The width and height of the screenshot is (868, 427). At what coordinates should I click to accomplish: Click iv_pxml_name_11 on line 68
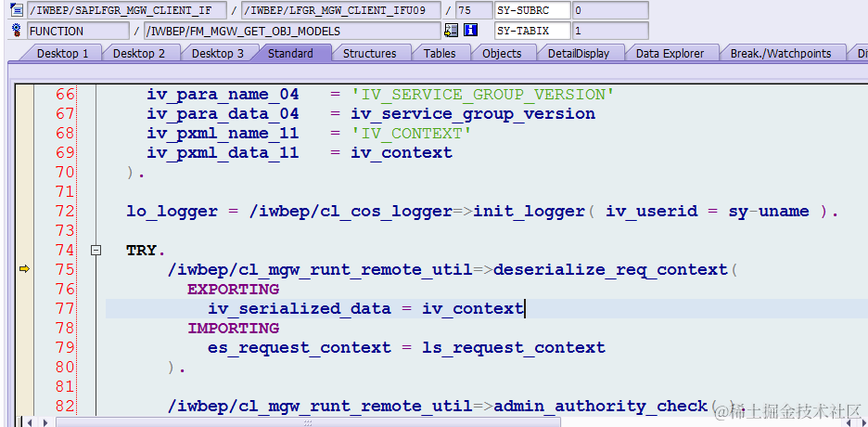(x=223, y=134)
